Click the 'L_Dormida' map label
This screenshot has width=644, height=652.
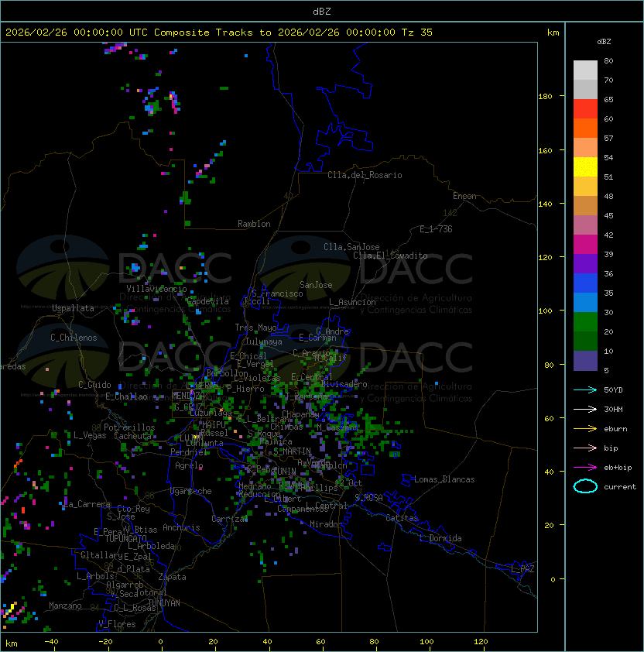[440, 538]
